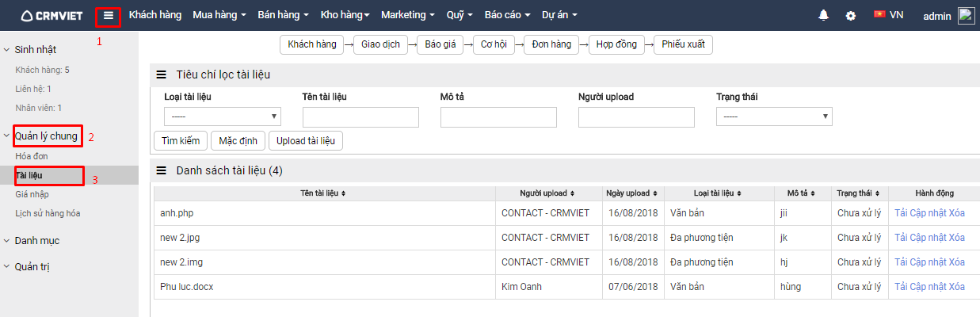
Task: Click the Tìm kiếm button
Action: (x=181, y=141)
